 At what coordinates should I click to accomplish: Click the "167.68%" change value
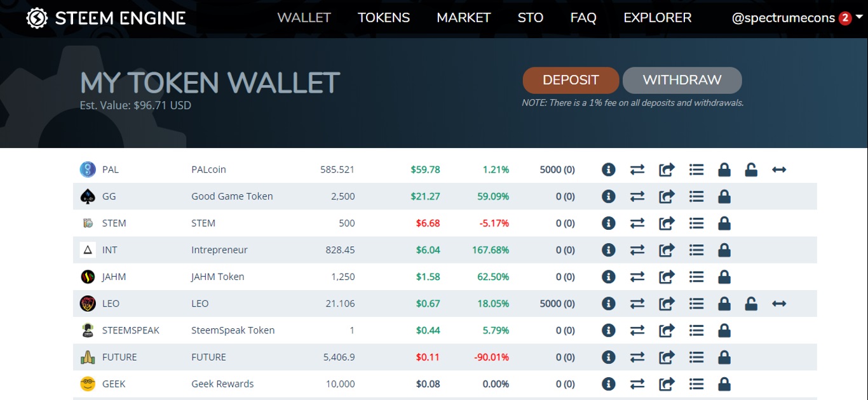tap(491, 250)
